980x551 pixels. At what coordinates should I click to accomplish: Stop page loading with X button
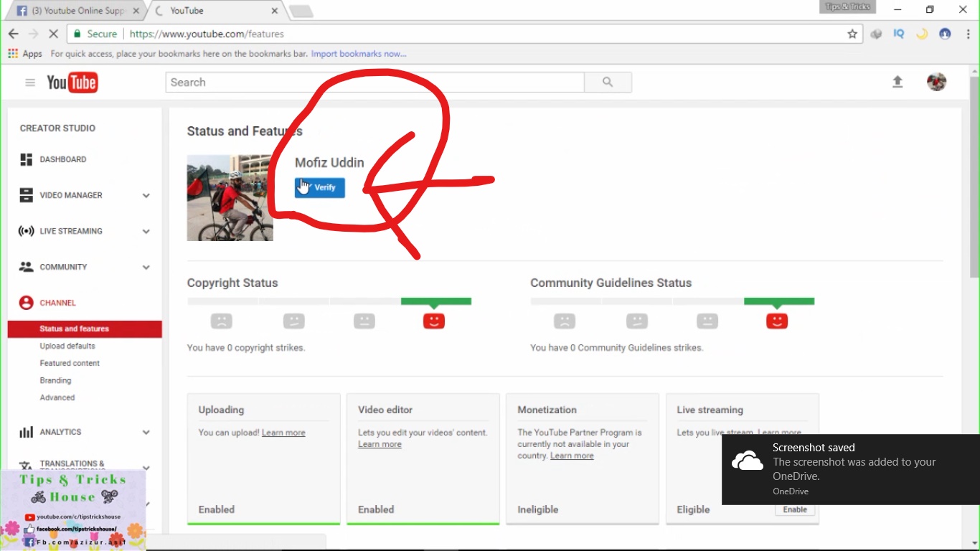pos(53,34)
